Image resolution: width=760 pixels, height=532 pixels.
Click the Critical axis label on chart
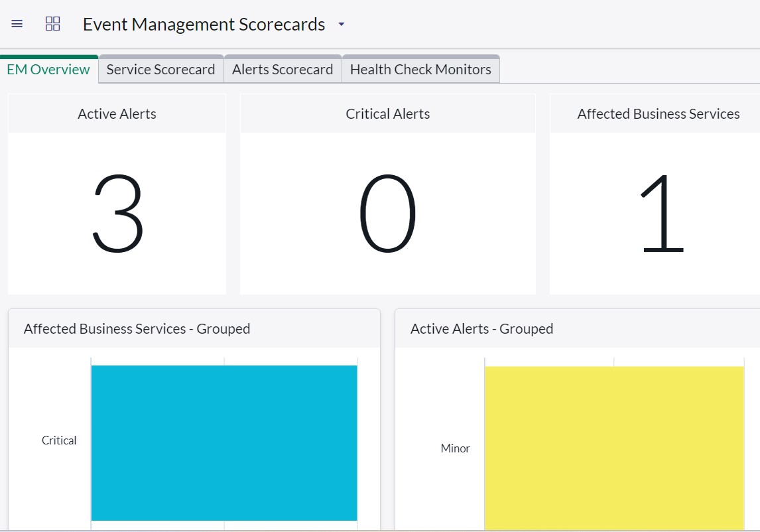coord(59,440)
